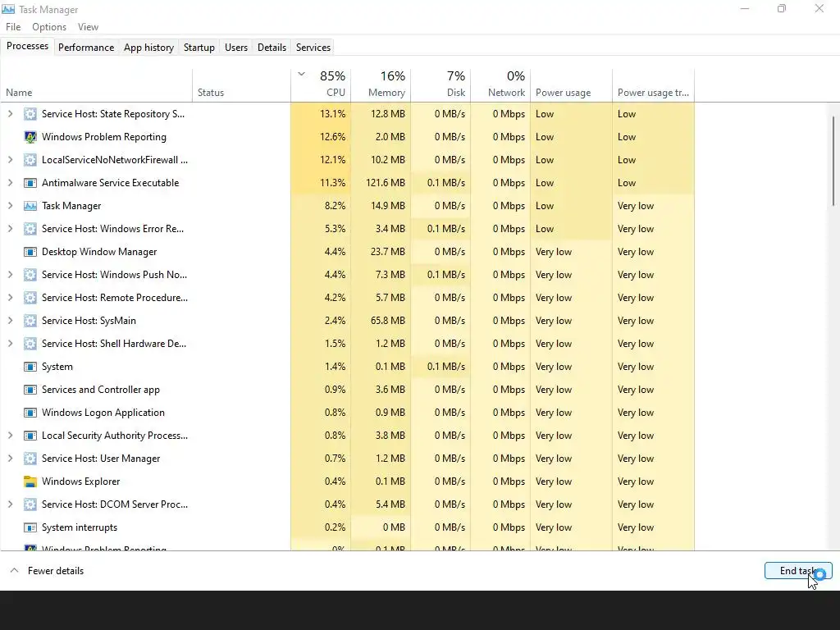840x630 pixels.
Task: Switch to the Users tab
Action: pos(236,47)
